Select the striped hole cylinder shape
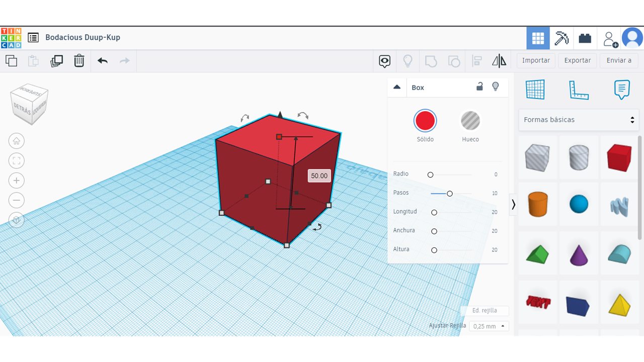Image resolution: width=644 pixels, height=362 pixels. (579, 157)
